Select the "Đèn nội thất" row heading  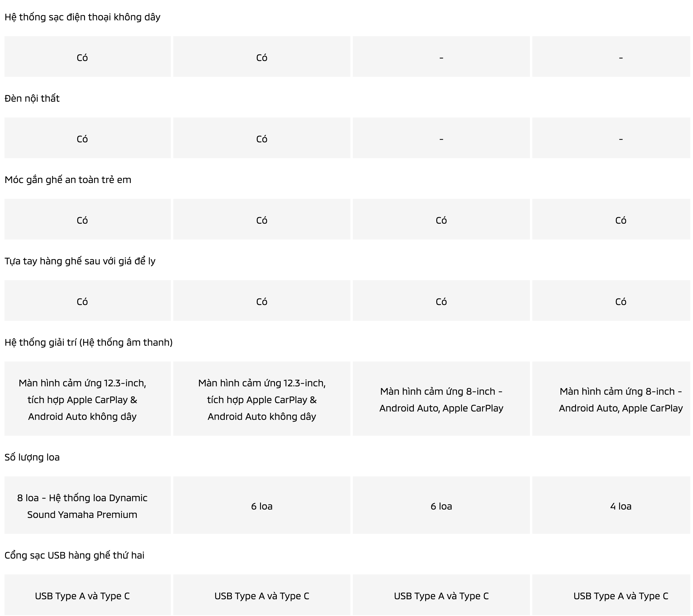pos(32,98)
